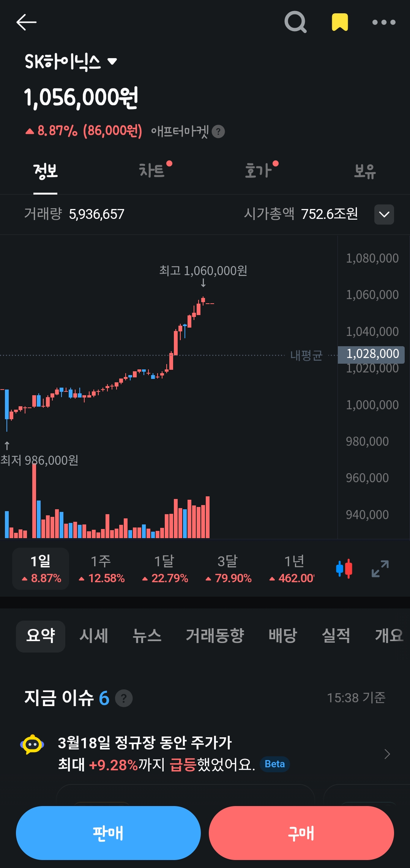
Task: Select the 3달 period option
Action: (x=228, y=569)
